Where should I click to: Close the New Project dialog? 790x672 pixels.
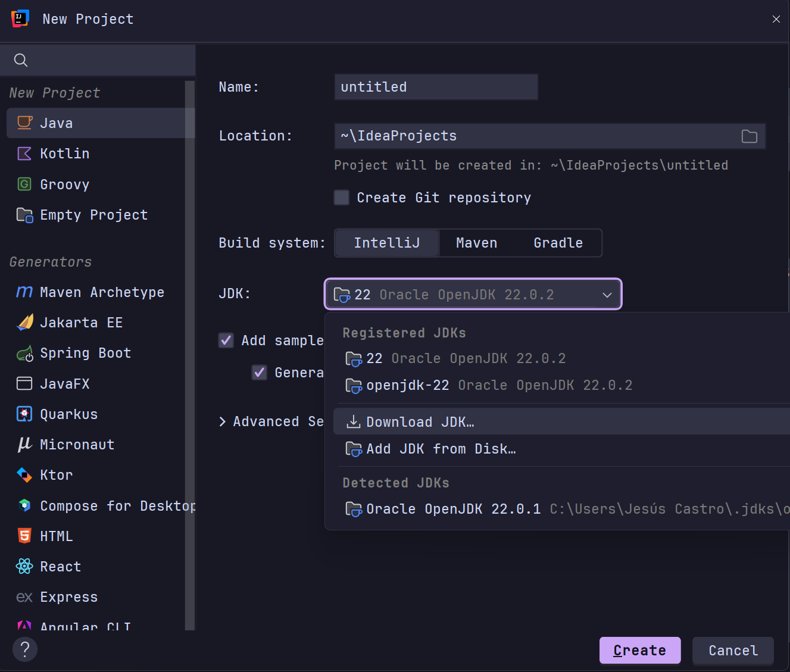point(776,19)
